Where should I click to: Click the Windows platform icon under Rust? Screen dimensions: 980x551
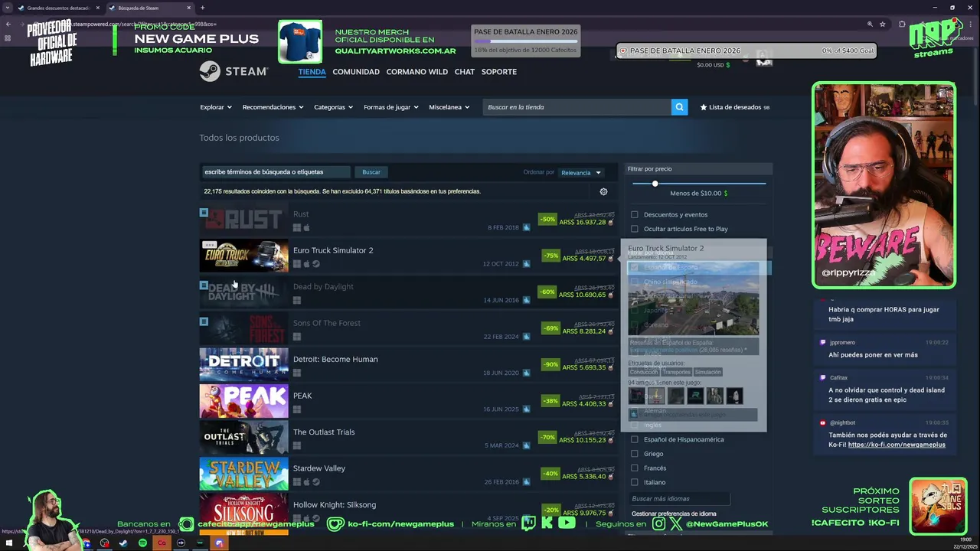click(297, 227)
